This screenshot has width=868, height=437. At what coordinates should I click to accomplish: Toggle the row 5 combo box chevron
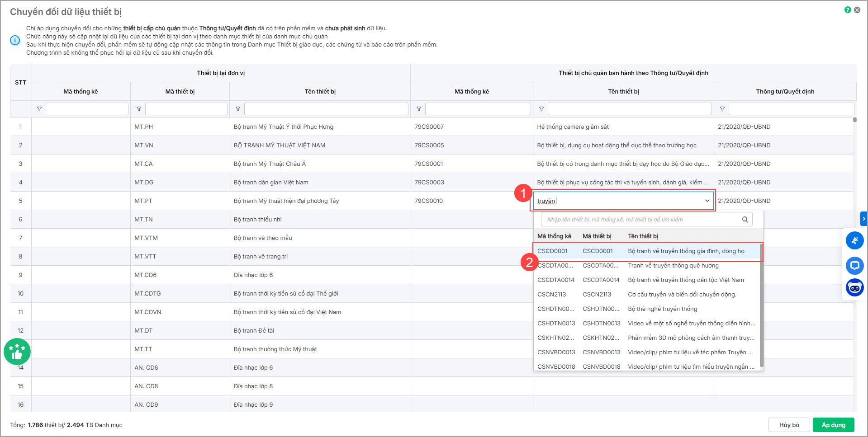707,201
